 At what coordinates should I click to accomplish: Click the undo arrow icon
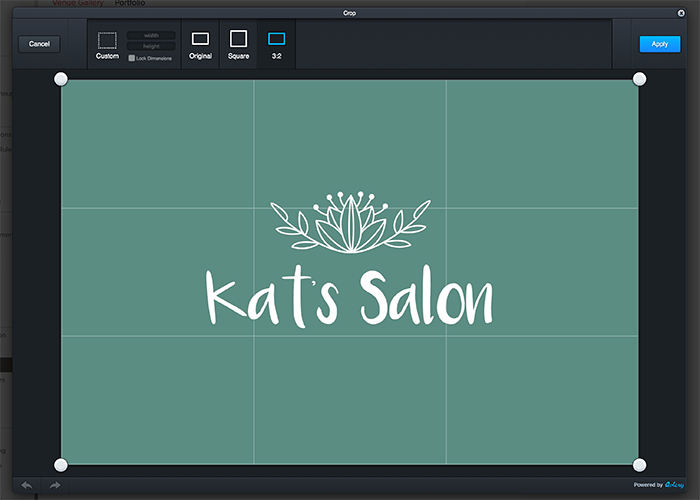27,485
